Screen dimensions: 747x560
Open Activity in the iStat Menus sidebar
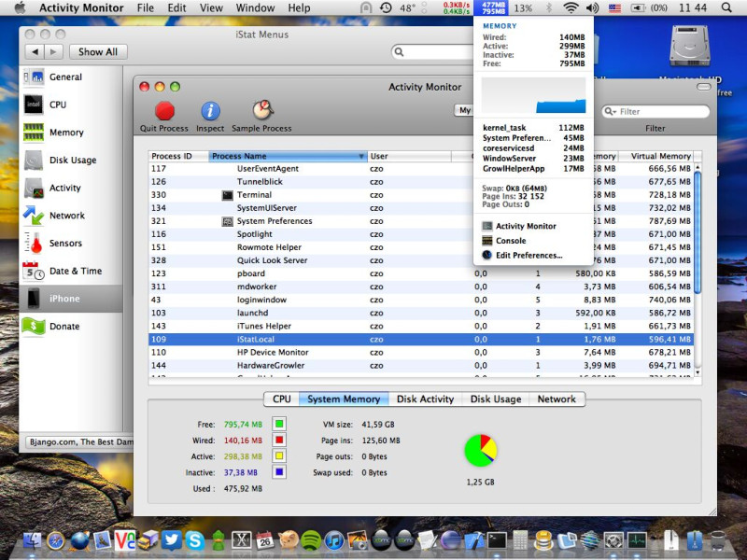(x=52, y=188)
